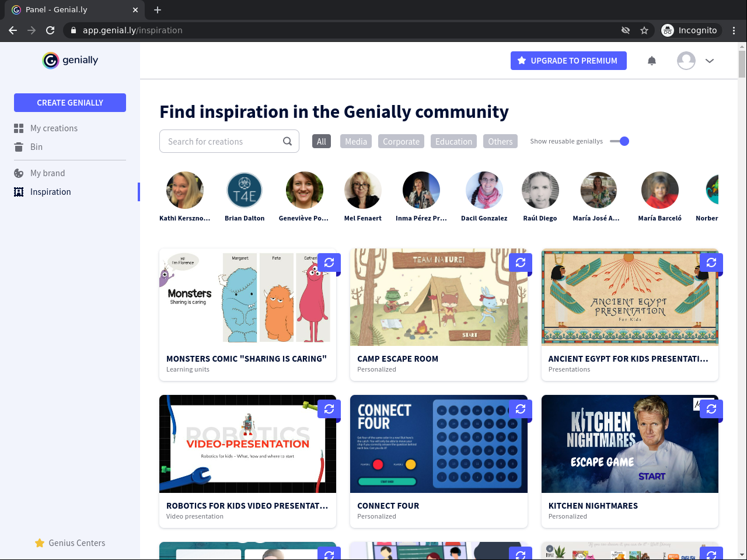
Task: Open notifications bell
Action: point(652,61)
